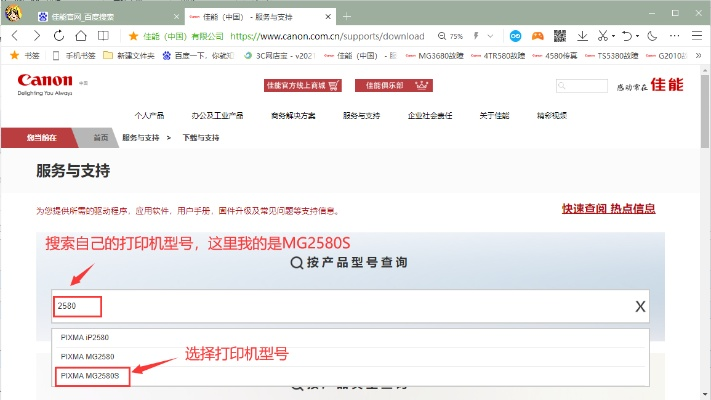Click the 首页 breadcrumb
This screenshot has height=400, width=711.
tap(101, 137)
